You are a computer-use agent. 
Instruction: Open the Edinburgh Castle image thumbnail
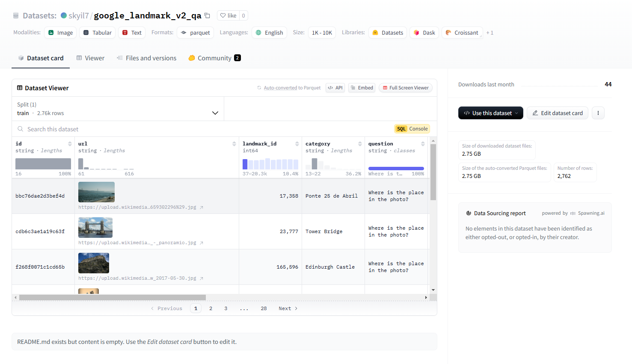94,263
